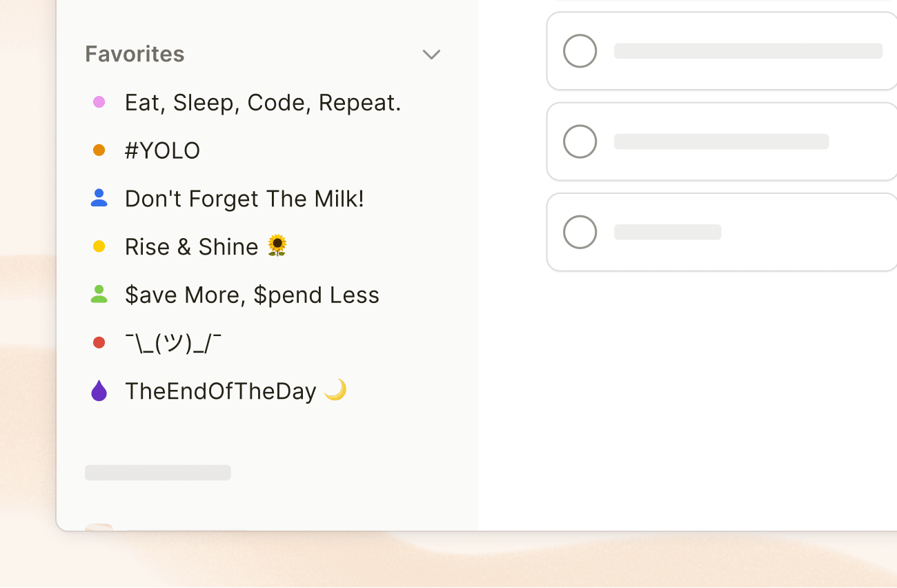This screenshot has width=897, height=588.
Task: Select the Don't Forget The Milk! list
Action: coord(244,198)
